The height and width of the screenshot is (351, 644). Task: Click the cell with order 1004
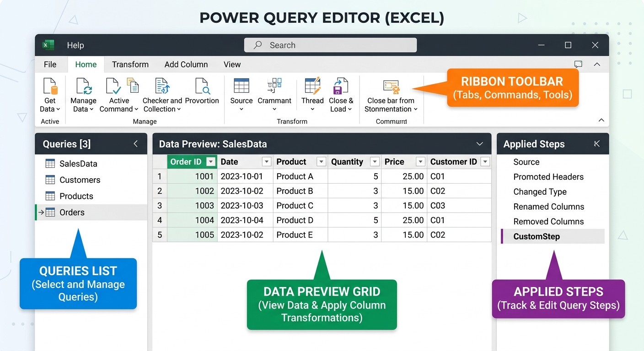click(192, 220)
